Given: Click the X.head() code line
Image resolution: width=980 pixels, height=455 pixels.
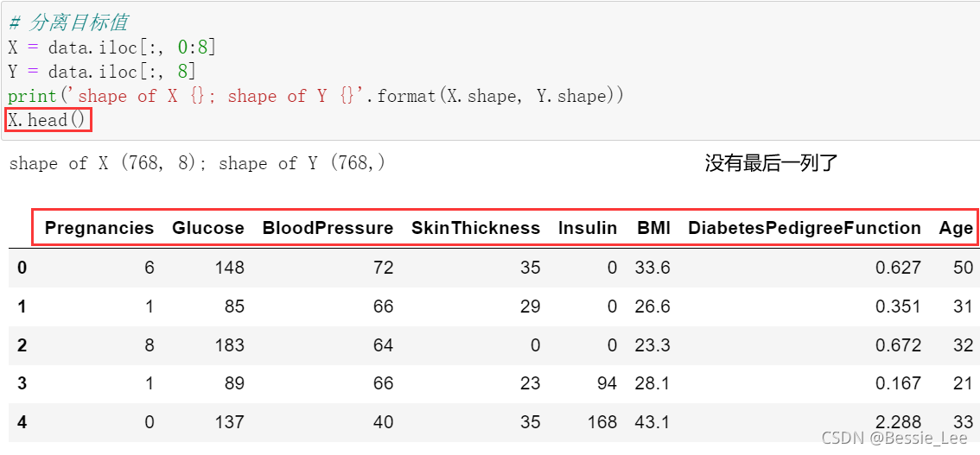Looking at the screenshot, I should coord(48,120).
